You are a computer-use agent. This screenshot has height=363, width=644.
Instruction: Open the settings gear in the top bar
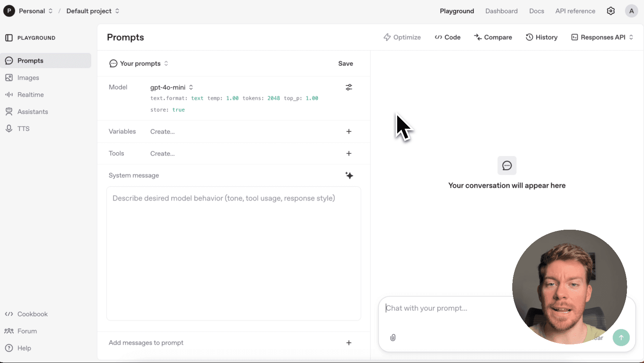pos(611,11)
